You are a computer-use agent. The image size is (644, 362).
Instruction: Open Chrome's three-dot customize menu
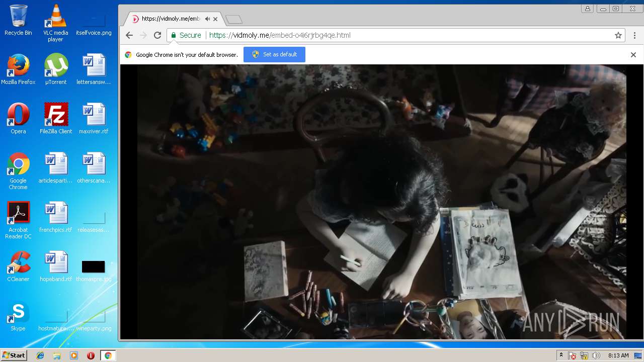(634, 35)
